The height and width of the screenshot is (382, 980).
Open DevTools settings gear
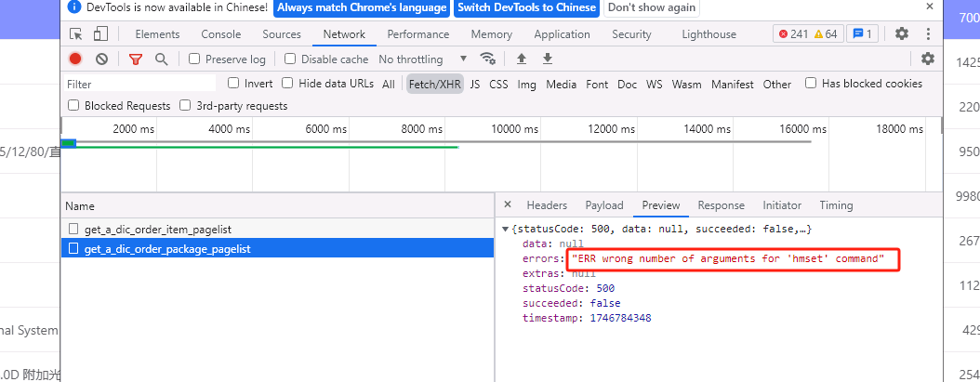(902, 33)
